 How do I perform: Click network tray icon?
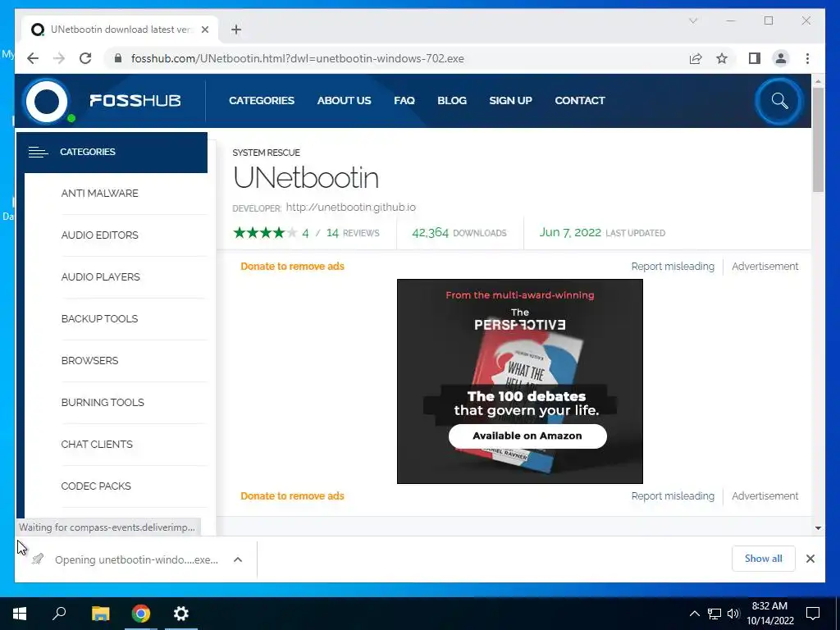pyautogui.click(x=714, y=614)
